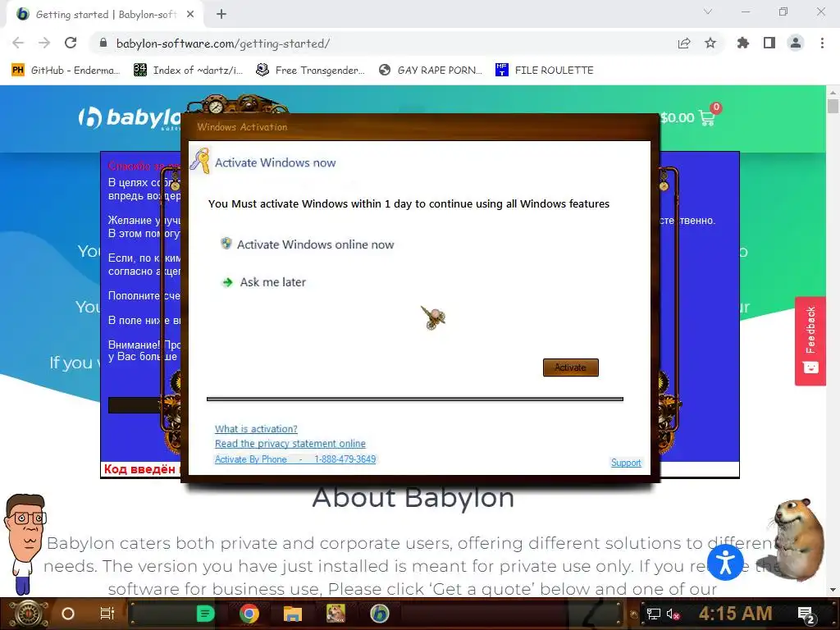
Task: Open the notification center icon
Action: [806, 614]
